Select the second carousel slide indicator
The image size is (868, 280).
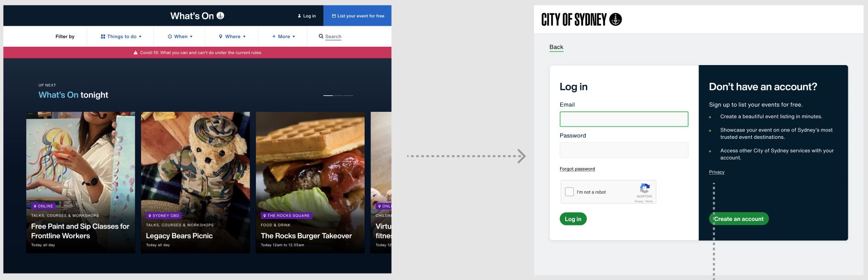pos(338,95)
